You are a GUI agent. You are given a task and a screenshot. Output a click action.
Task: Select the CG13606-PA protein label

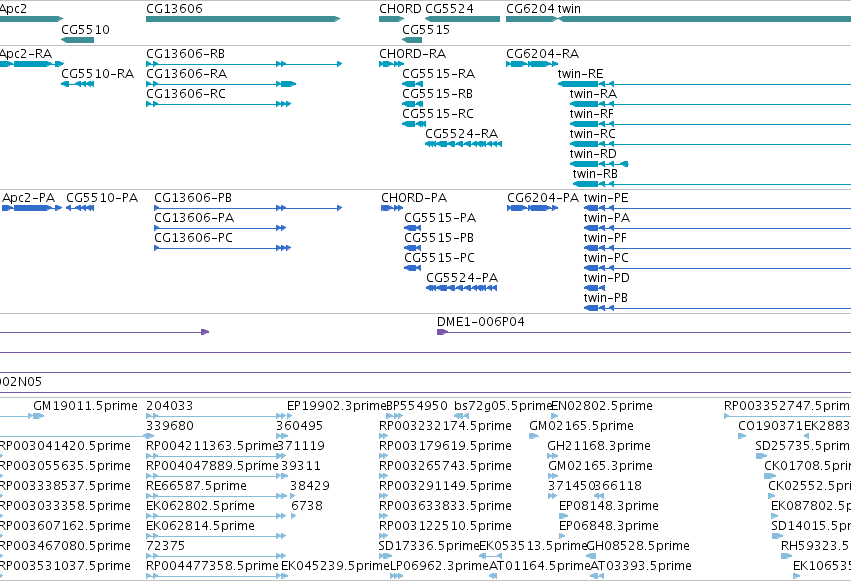194,218
